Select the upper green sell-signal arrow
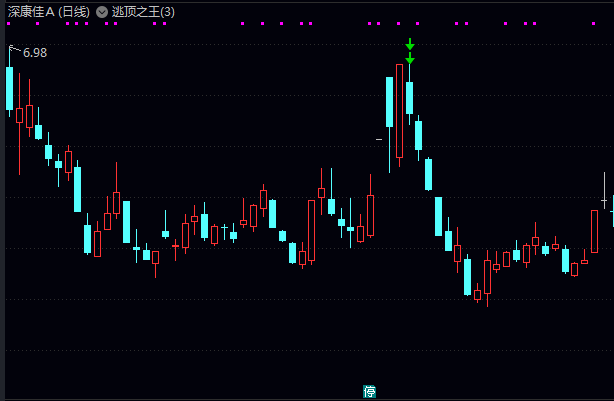Viewport: 614px width, 401px height. (x=410, y=44)
